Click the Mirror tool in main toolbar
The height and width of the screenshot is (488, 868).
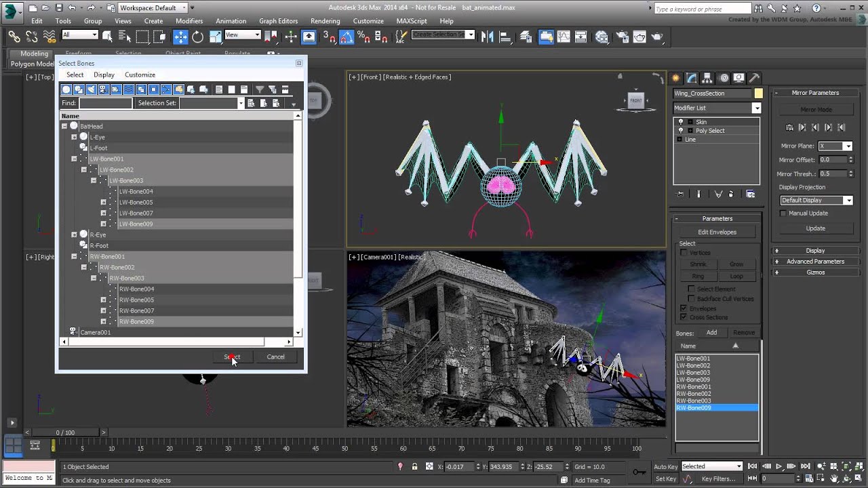488,37
